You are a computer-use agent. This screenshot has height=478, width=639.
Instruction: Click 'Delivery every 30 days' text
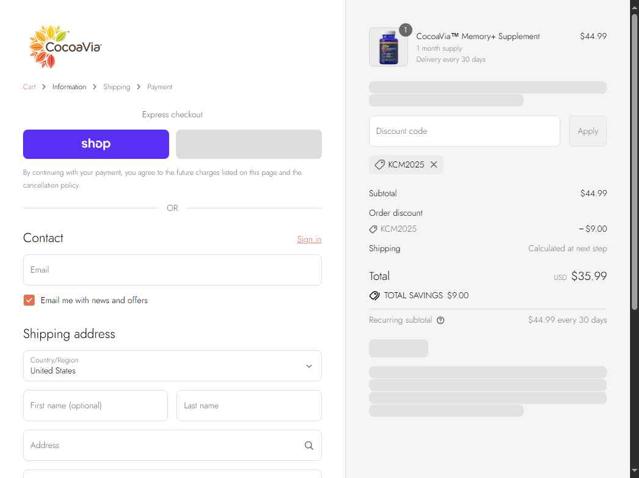[x=451, y=59]
